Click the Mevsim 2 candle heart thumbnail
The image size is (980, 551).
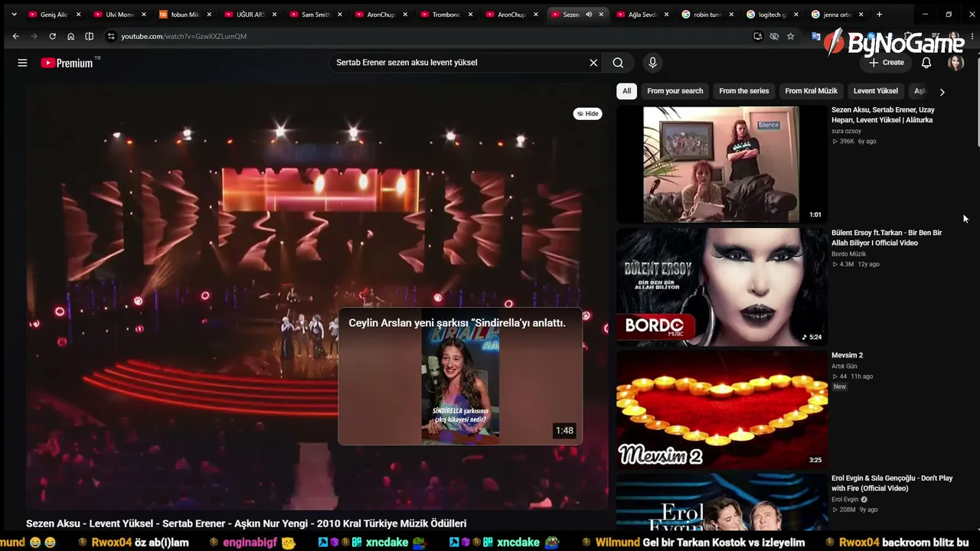722,409
